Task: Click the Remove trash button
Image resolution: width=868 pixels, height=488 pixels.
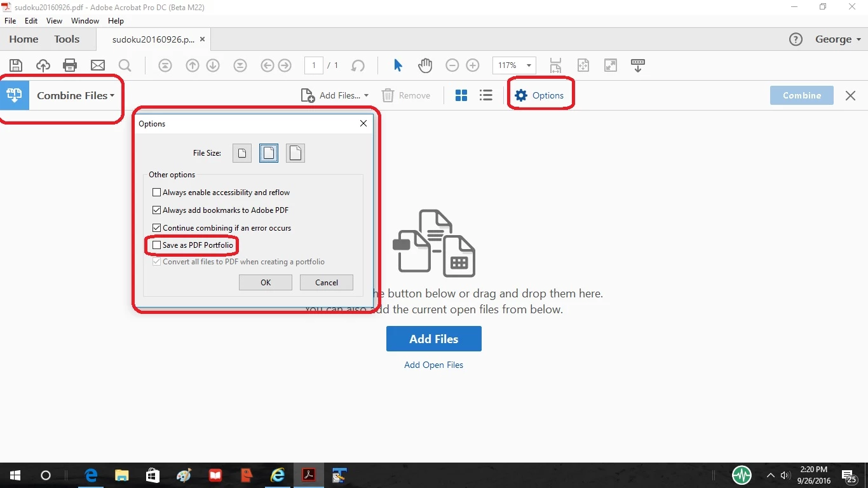Action: tap(406, 95)
